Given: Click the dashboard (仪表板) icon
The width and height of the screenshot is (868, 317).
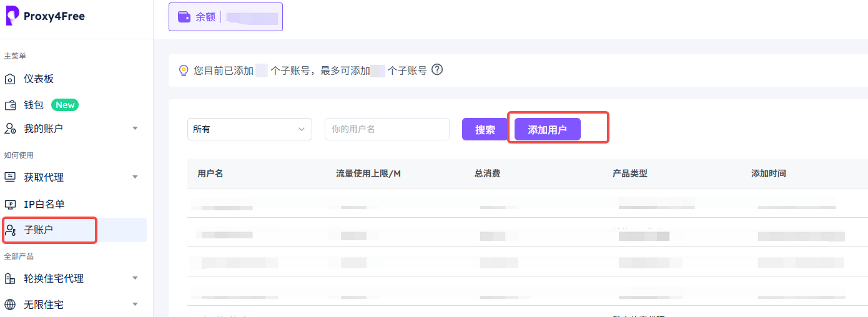Looking at the screenshot, I should tap(10, 79).
